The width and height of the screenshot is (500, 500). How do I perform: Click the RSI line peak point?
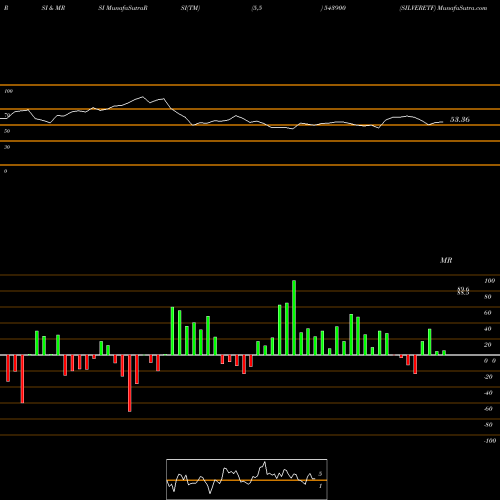point(143,97)
